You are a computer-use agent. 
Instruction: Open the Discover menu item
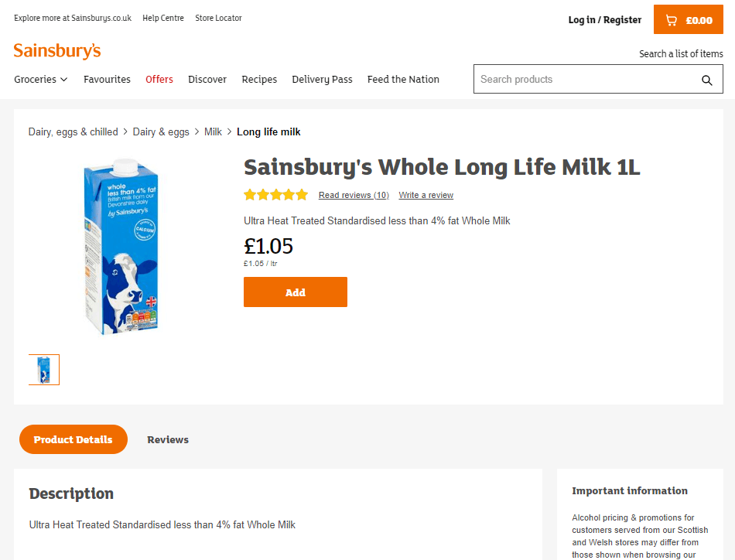(207, 79)
